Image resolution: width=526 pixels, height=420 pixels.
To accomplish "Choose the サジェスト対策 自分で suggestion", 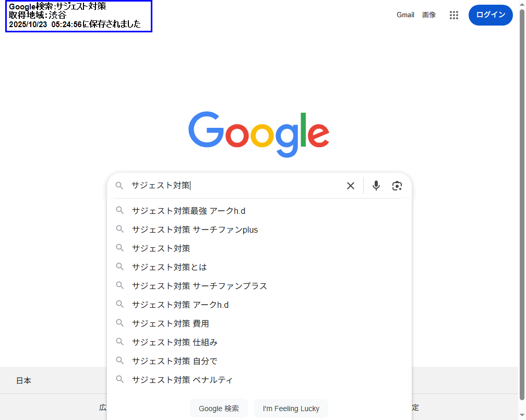I will tap(174, 361).
